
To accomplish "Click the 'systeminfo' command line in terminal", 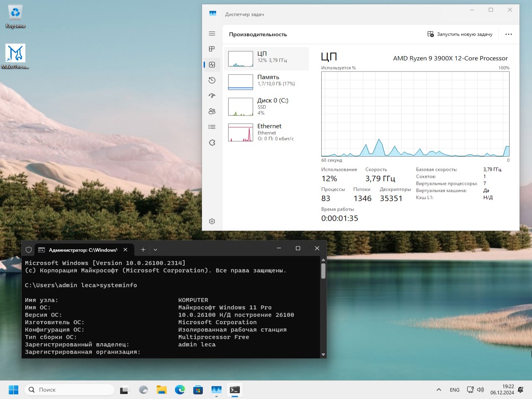I will tap(81, 286).
